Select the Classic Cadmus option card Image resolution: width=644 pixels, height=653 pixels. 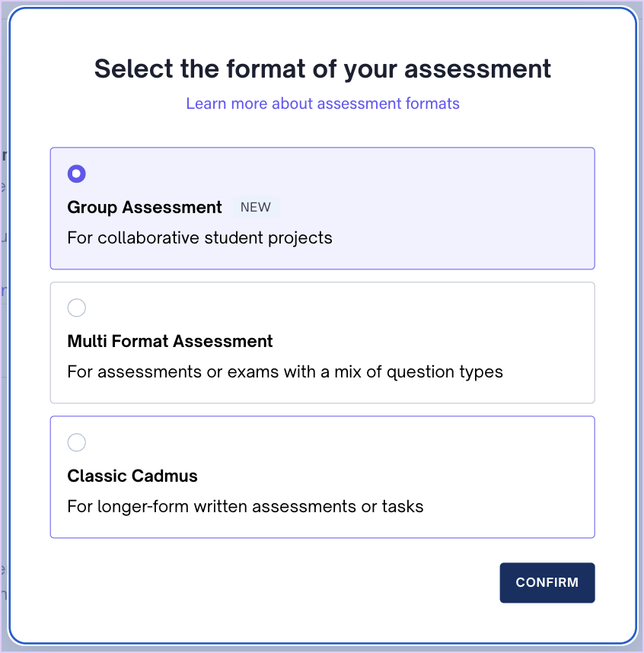pos(322,476)
